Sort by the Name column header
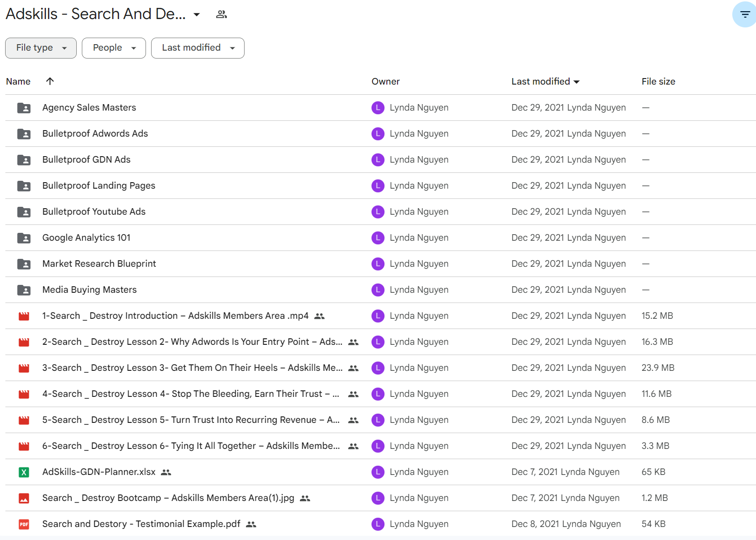 click(18, 81)
